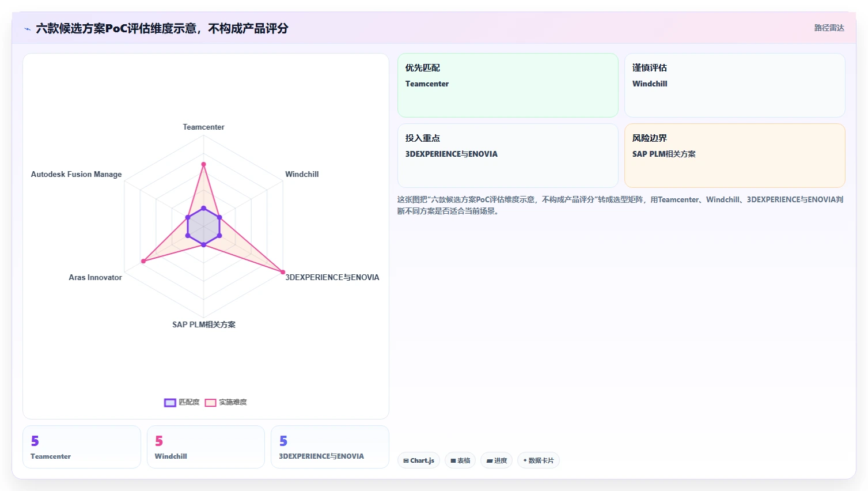Click the 3DEXPERIENCE与ENOVIA radar axis label
This screenshot has width=868, height=491.
[x=332, y=277]
